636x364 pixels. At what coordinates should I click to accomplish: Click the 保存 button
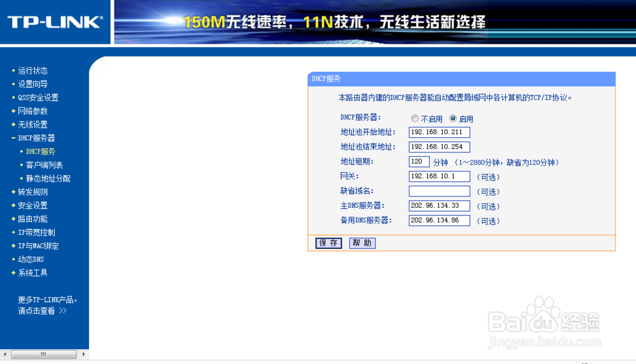(329, 243)
